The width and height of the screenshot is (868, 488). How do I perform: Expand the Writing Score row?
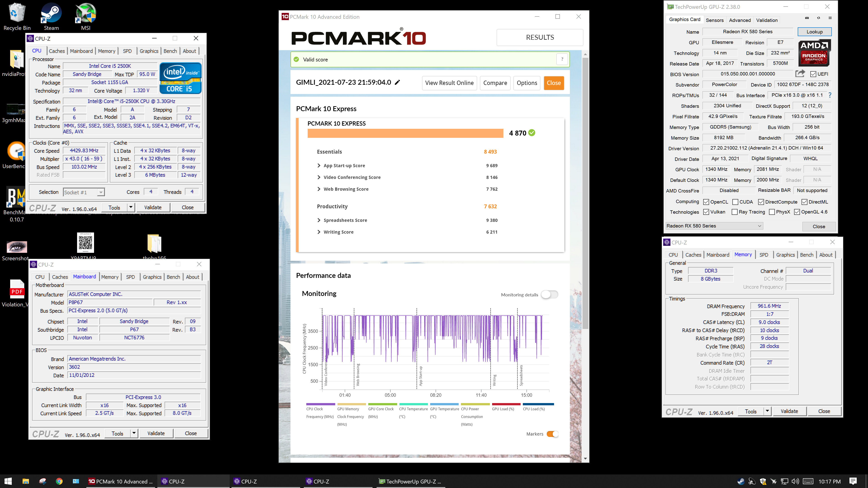(x=319, y=232)
